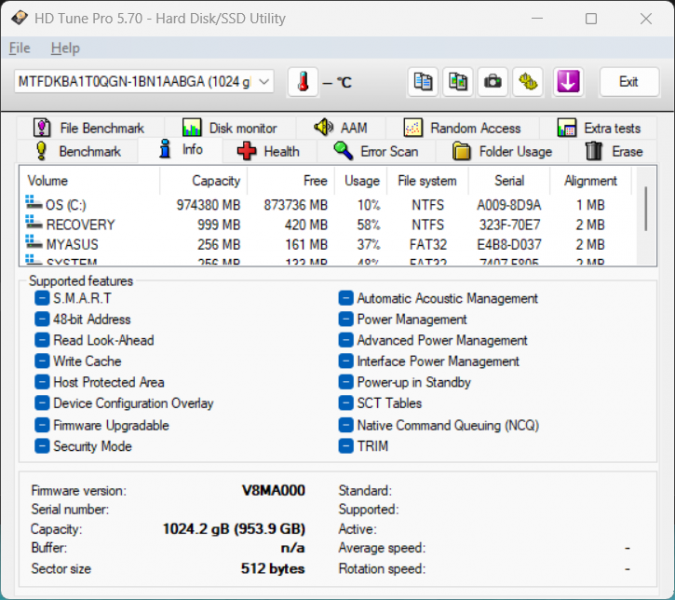Screen dimensions: 675x600
Task: Click the 974380 MB capacity value
Action: [208, 204]
